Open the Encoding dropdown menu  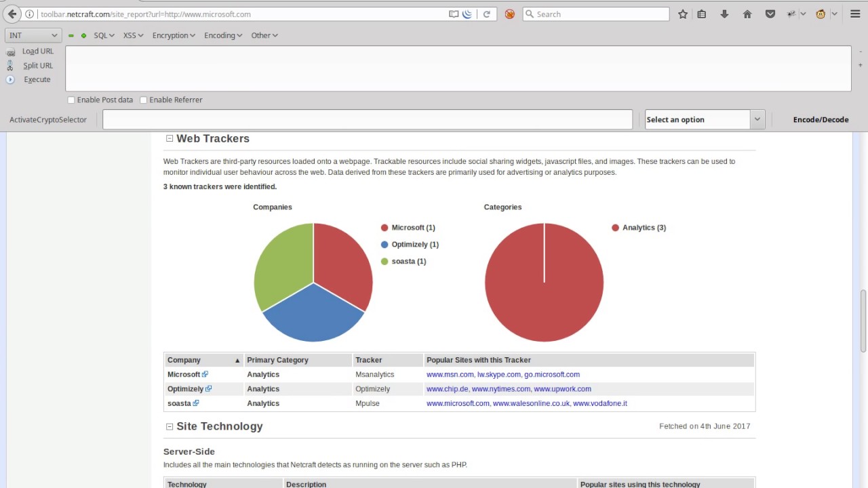click(223, 35)
